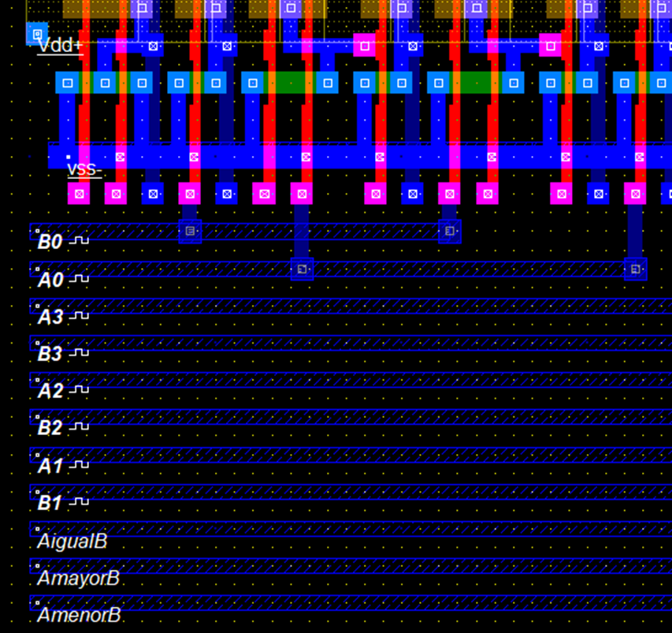Pick the hatched metal track of signal A1
Screen dimensions: 672x633
point(351,455)
